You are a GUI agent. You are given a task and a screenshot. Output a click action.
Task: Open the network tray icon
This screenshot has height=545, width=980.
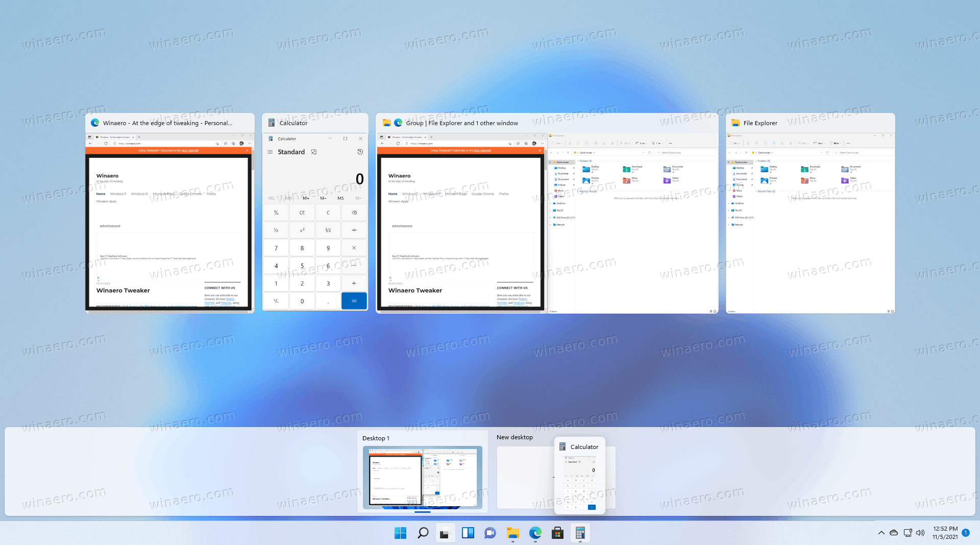pyautogui.click(x=908, y=533)
